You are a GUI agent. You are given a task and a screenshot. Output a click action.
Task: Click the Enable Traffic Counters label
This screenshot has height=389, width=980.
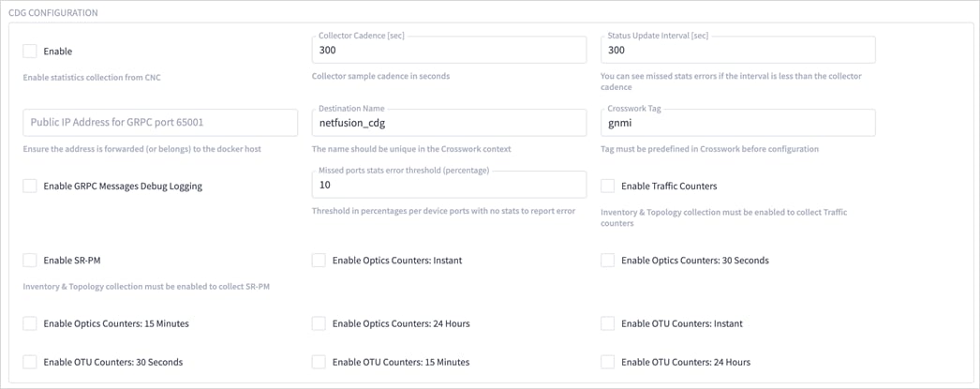coord(669,187)
